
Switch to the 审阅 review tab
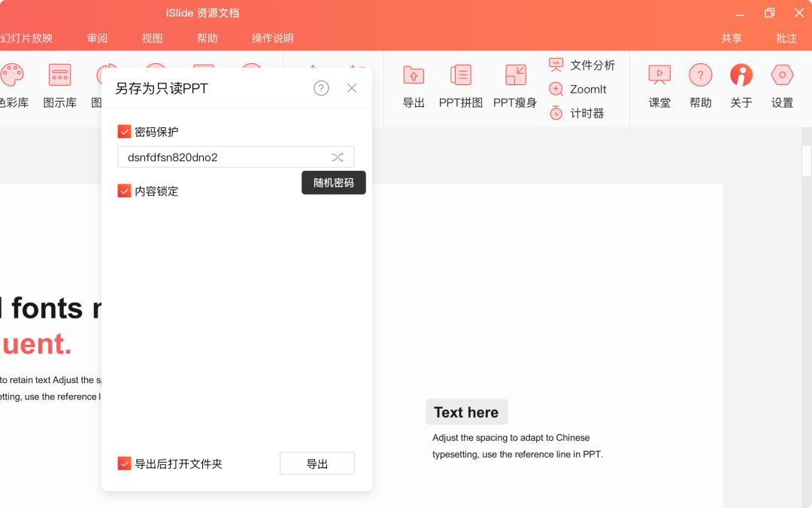pyautogui.click(x=96, y=38)
